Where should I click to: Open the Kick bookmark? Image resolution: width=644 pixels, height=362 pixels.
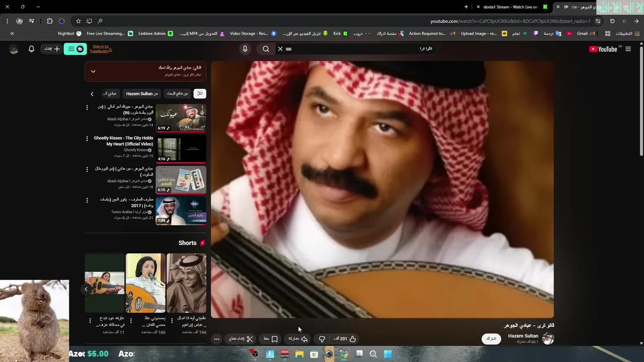click(341, 34)
